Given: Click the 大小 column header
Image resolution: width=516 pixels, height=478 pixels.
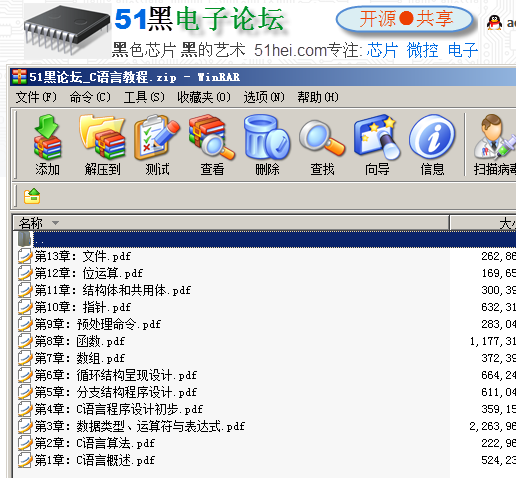Looking at the screenshot, I should [483, 223].
